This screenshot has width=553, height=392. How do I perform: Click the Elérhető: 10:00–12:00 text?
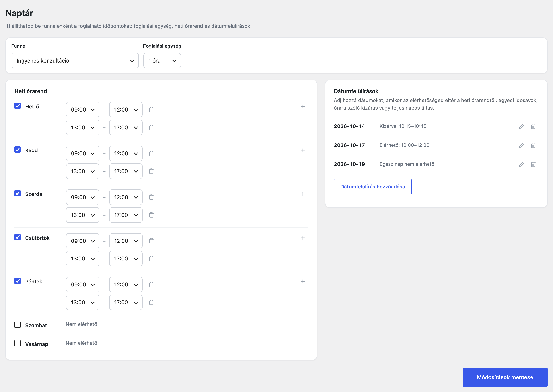[404, 145]
